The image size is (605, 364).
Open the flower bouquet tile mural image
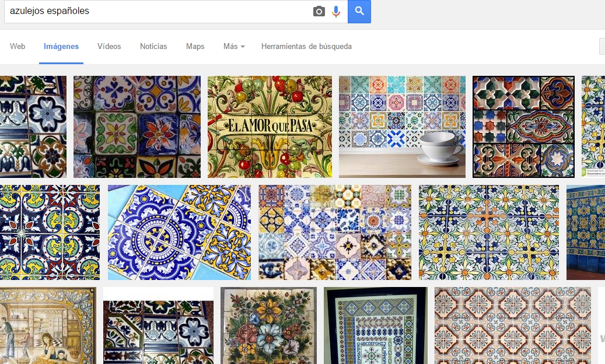(x=268, y=325)
